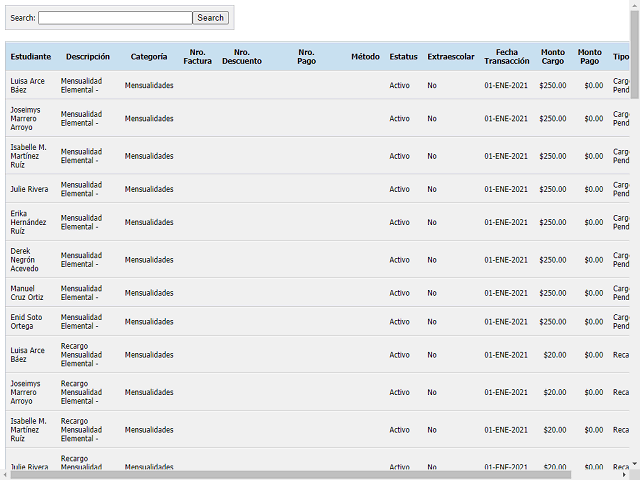Click the Categoría column header

[149, 57]
